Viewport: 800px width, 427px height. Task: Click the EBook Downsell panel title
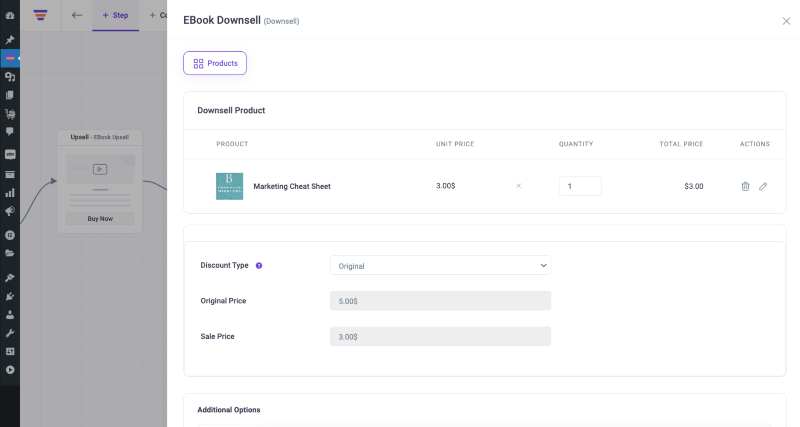click(222, 20)
